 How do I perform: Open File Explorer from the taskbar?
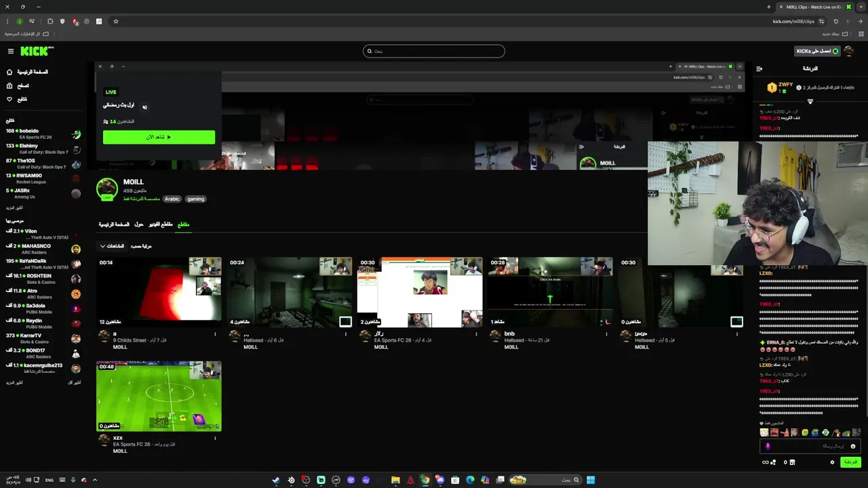click(x=395, y=480)
